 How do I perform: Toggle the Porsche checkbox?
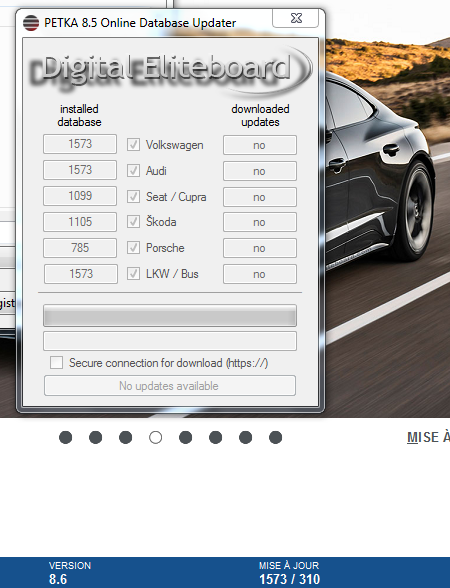(133, 248)
